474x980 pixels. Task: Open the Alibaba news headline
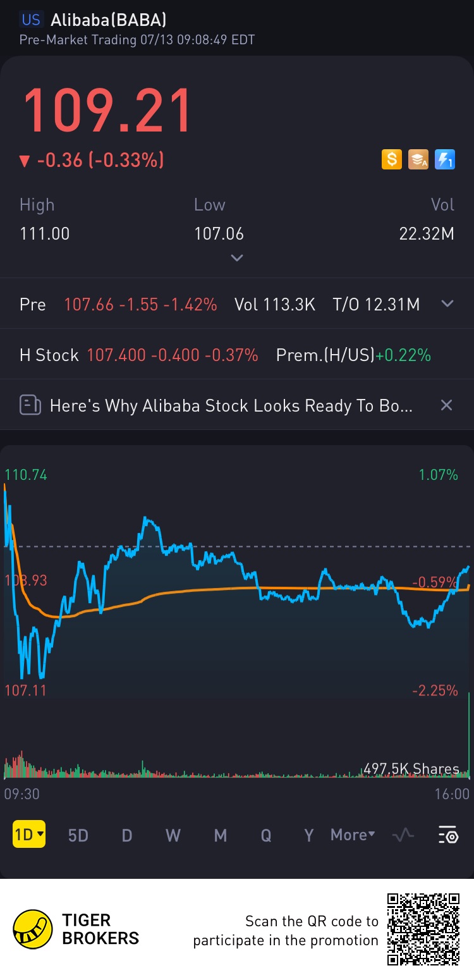tap(231, 405)
